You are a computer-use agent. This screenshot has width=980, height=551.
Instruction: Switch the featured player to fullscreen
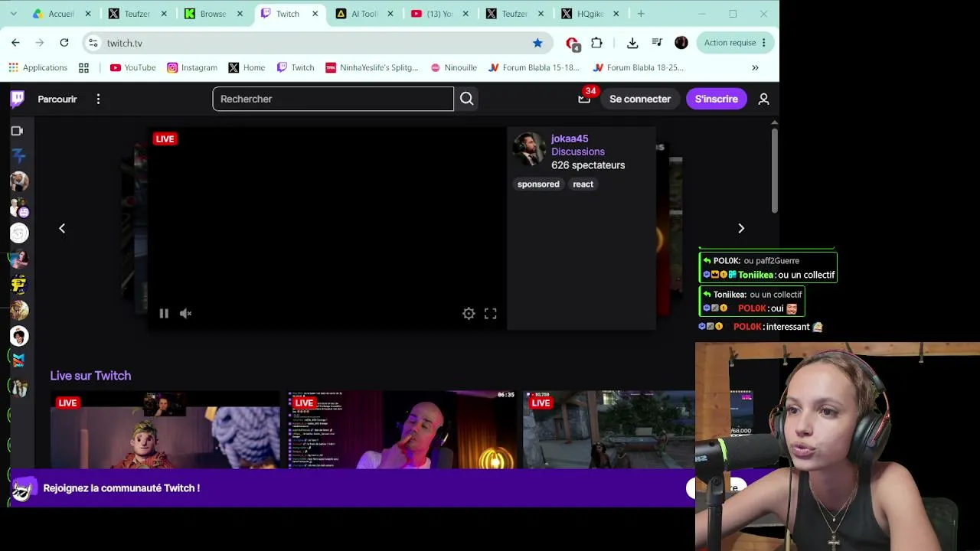coord(491,313)
